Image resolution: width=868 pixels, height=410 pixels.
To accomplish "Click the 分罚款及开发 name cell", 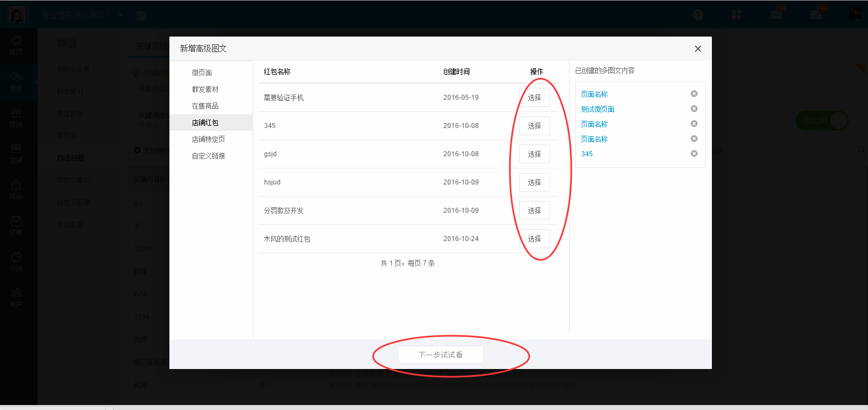I will pyautogui.click(x=284, y=211).
